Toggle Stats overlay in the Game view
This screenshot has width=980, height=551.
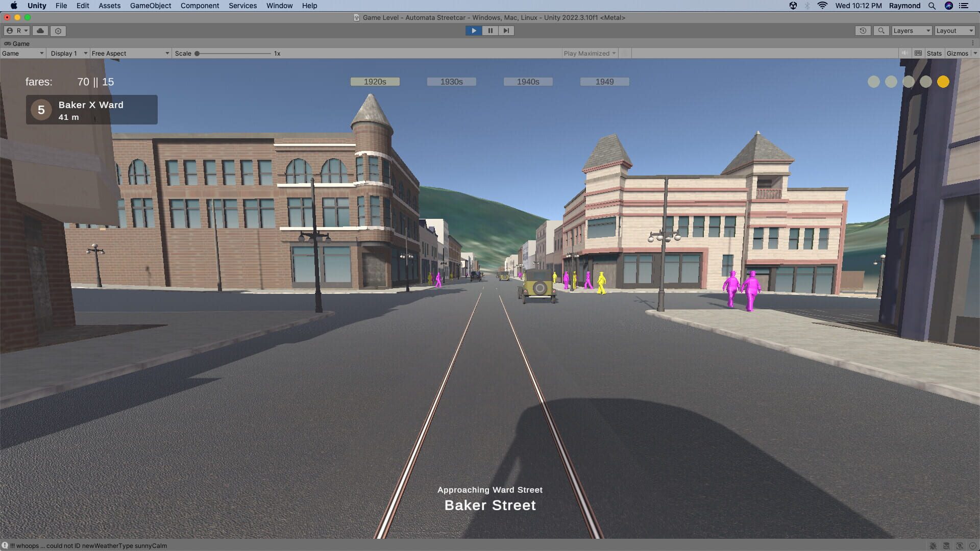(934, 53)
